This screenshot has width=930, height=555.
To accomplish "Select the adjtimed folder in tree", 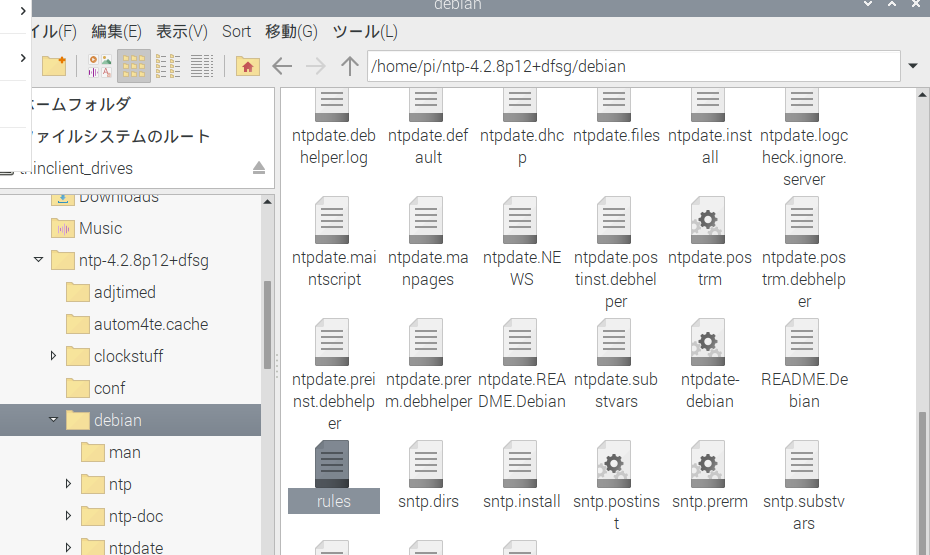I will pyautogui.click(x=125, y=292).
